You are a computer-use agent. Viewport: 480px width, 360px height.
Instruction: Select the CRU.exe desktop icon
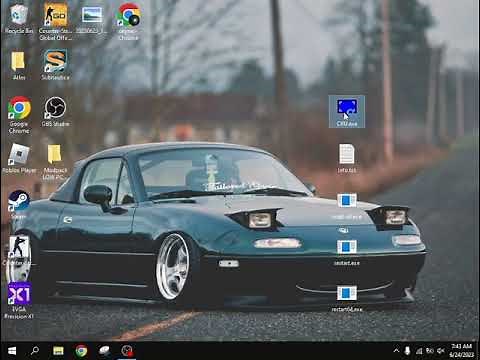point(347,112)
